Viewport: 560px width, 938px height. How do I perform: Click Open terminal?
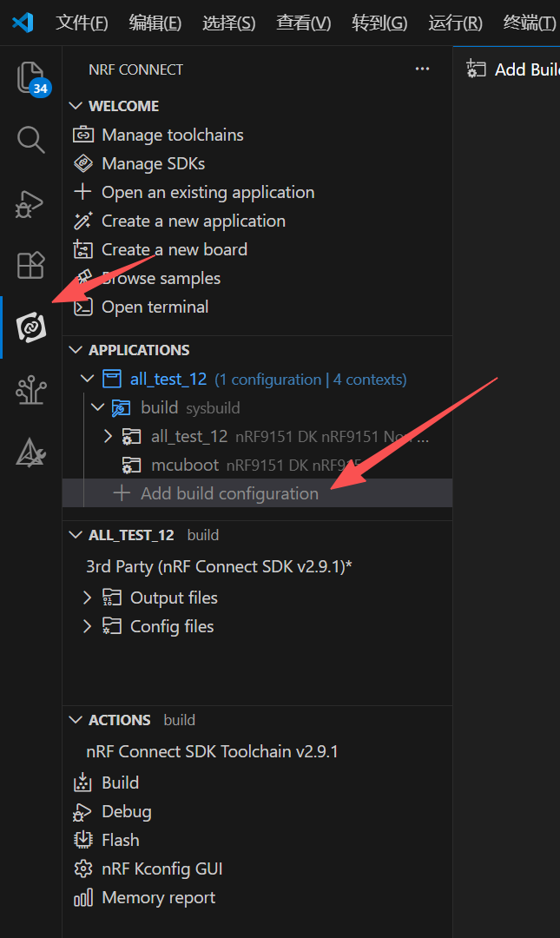point(155,307)
